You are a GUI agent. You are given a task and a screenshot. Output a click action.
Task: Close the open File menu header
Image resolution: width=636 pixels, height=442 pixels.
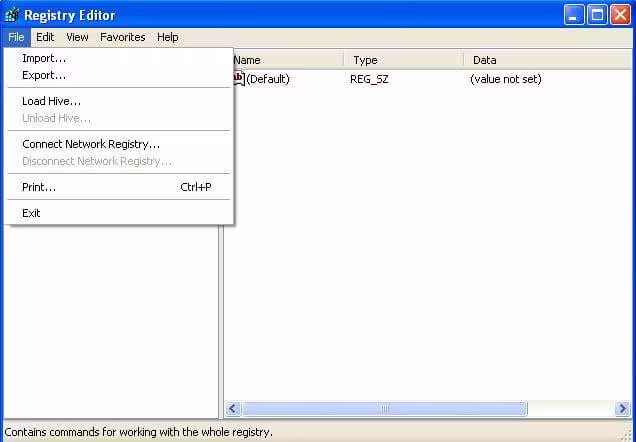pos(16,37)
